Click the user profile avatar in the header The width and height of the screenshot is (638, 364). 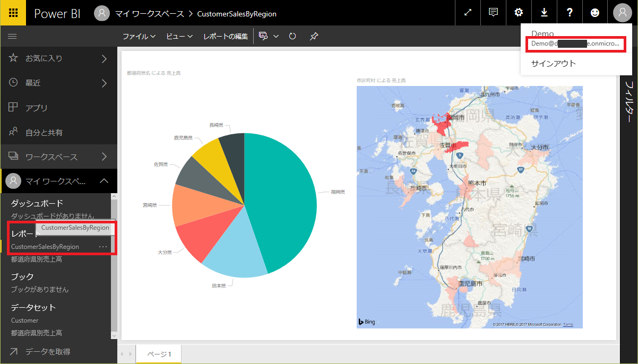click(x=622, y=13)
